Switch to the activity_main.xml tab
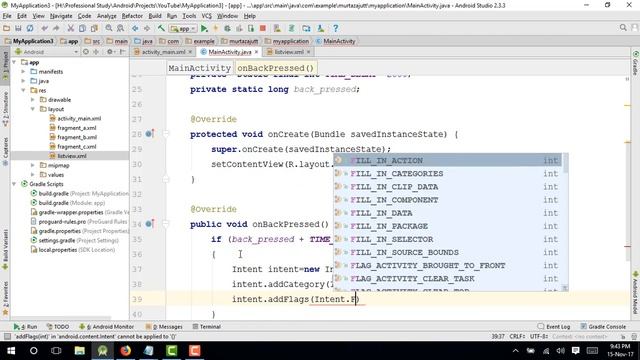The image size is (640, 360). [x=163, y=52]
